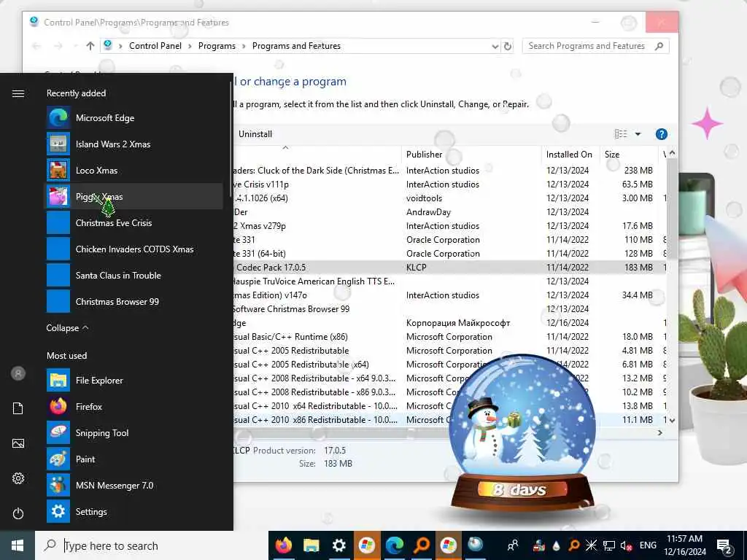Open the blue Help icon
Screen dimensions: 747x560
661,134
